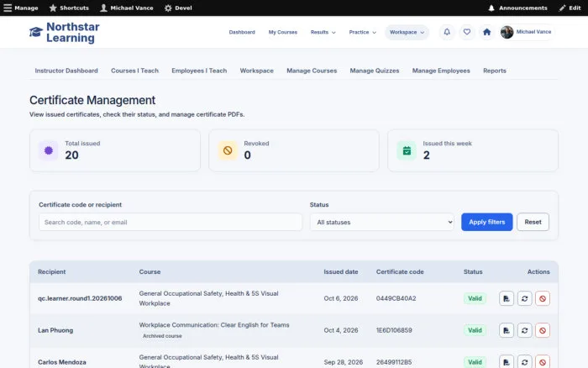Open the notifications bell icon
The height and width of the screenshot is (368, 588).
[x=447, y=32]
